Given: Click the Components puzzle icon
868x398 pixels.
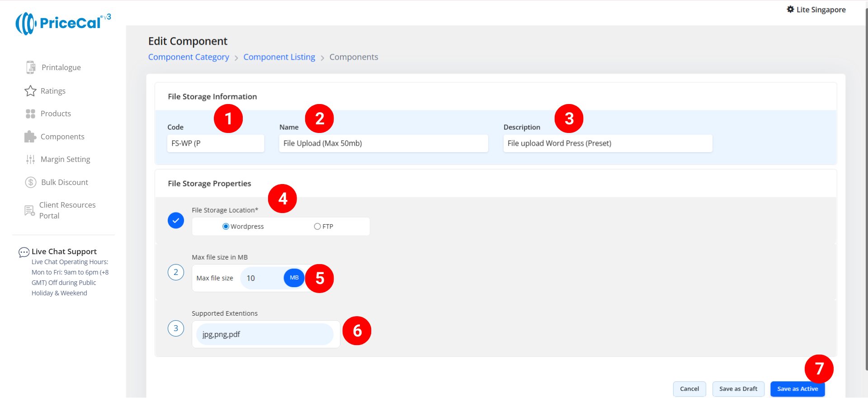Looking at the screenshot, I should (x=30, y=137).
